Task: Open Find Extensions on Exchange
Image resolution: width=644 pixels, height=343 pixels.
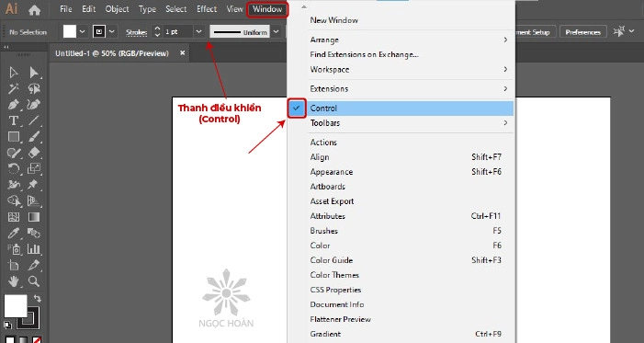Action: [364, 54]
